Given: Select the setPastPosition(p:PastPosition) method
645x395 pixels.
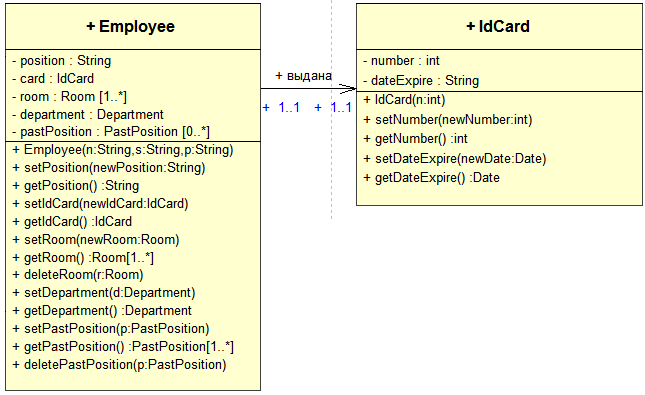Looking at the screenshot, I should (111, 329).
